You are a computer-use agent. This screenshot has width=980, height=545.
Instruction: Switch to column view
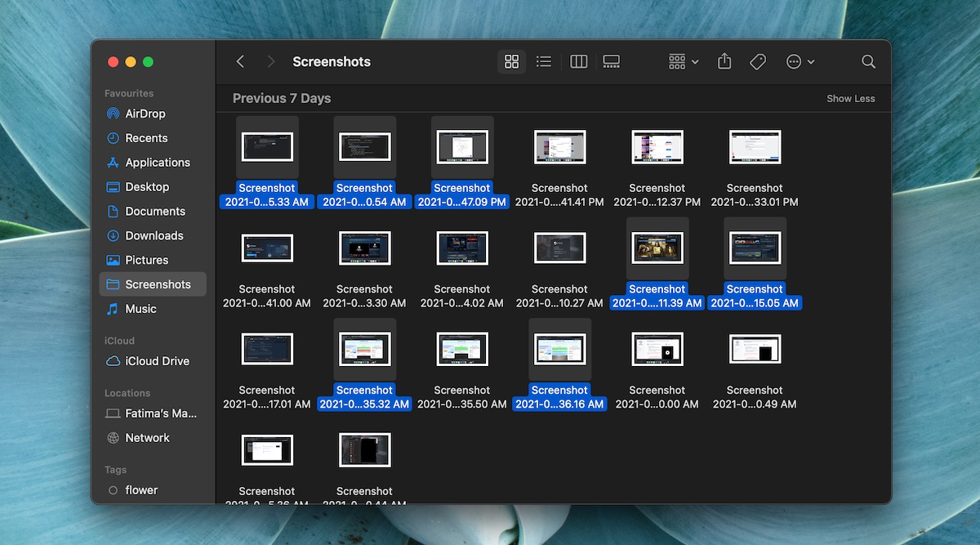[578, 61]
